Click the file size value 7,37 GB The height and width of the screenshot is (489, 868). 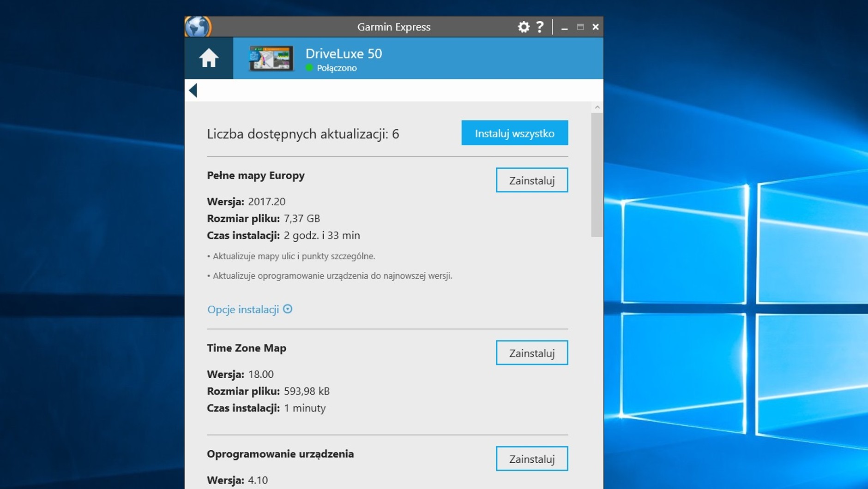tap(302, 218)
